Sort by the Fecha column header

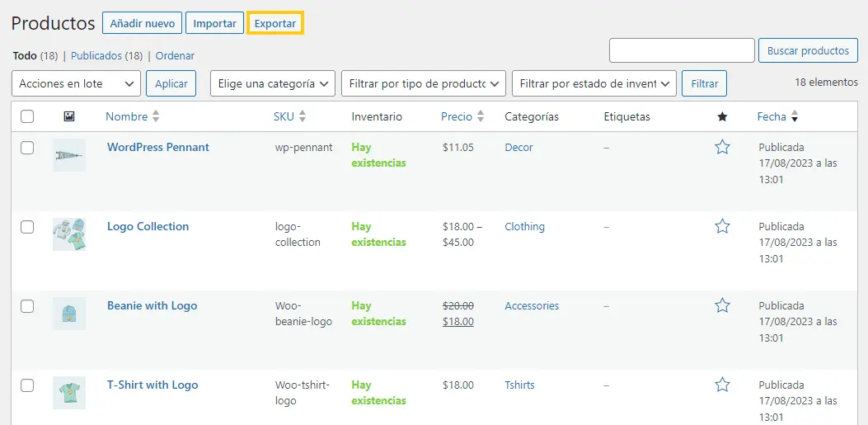772,116
